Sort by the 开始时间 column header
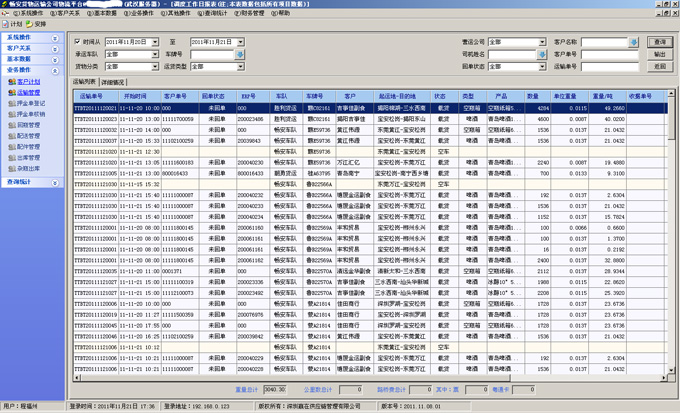Viewport: 680px width, 413px height. click(140, 96)
